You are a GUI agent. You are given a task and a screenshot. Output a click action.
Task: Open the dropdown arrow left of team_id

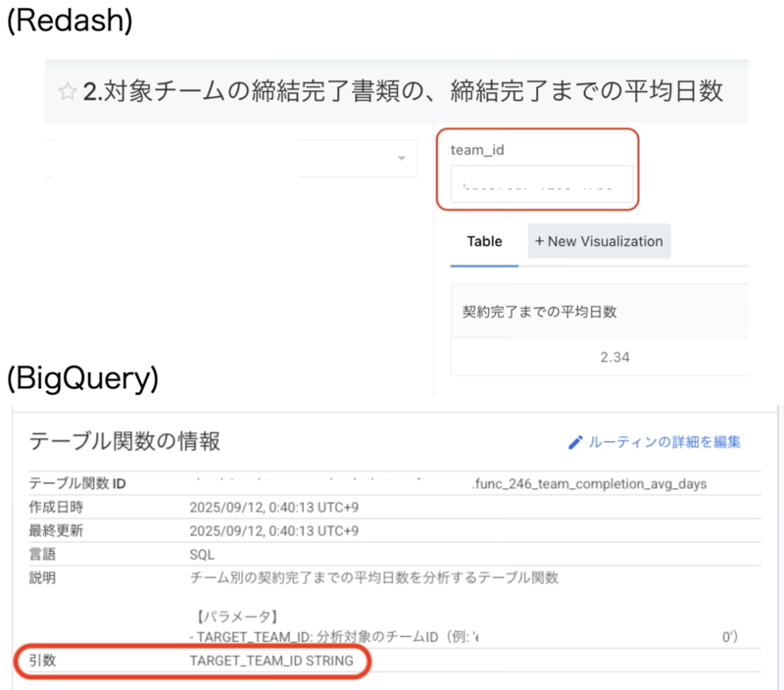[x=401, y=159]
